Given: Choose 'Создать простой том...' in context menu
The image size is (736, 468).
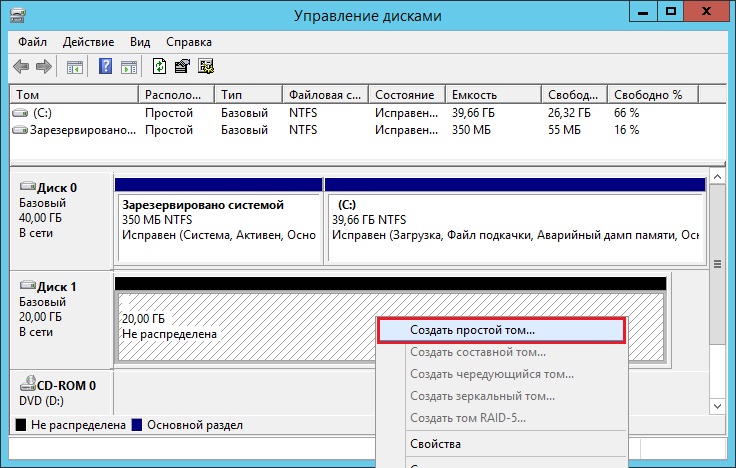Looking at the screenshot, I should coord(472,329).
